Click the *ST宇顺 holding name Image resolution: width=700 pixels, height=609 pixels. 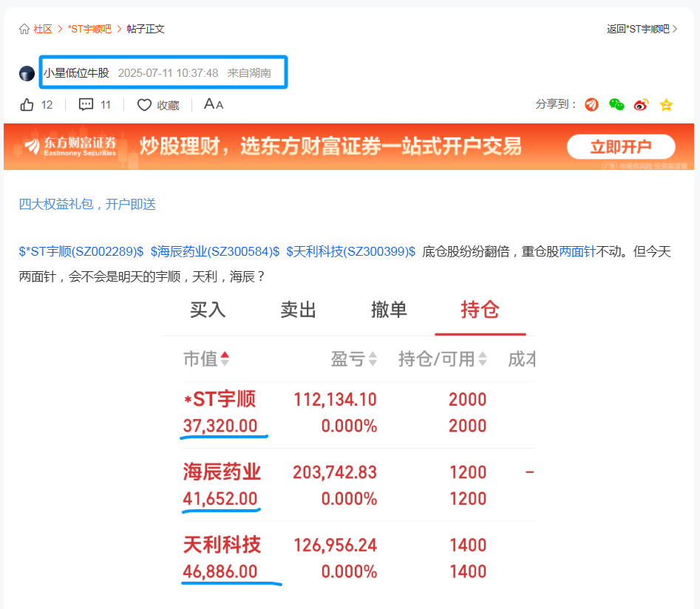[220, 398]
